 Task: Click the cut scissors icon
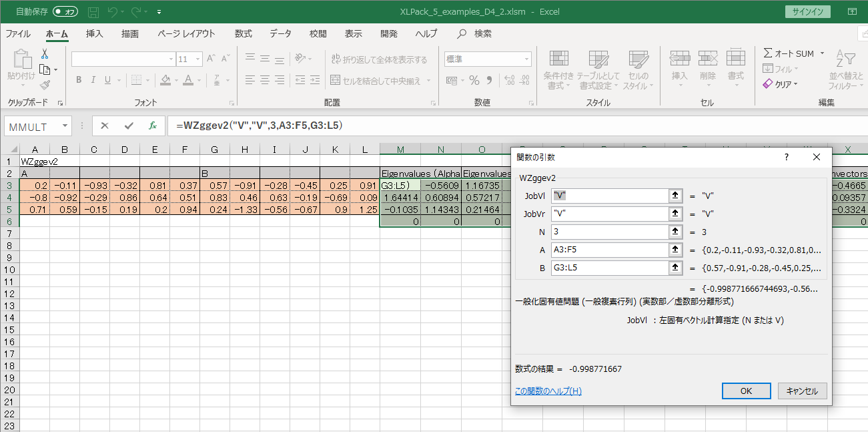coord(45,54)
